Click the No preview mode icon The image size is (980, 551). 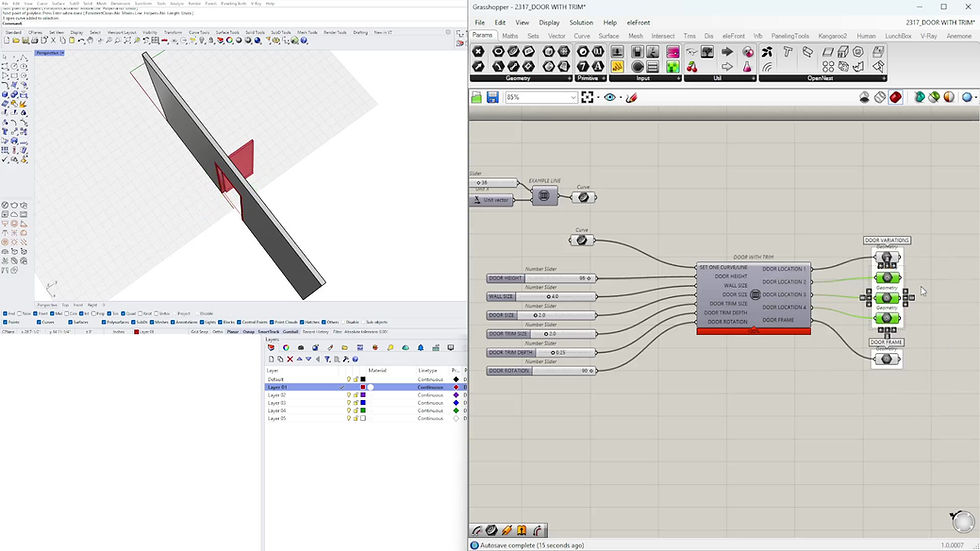tap(864, 97)
